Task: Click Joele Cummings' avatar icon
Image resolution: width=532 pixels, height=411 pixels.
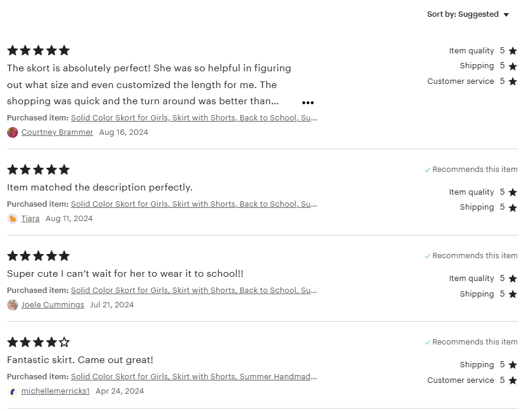Action: click(x=13, y=305)
